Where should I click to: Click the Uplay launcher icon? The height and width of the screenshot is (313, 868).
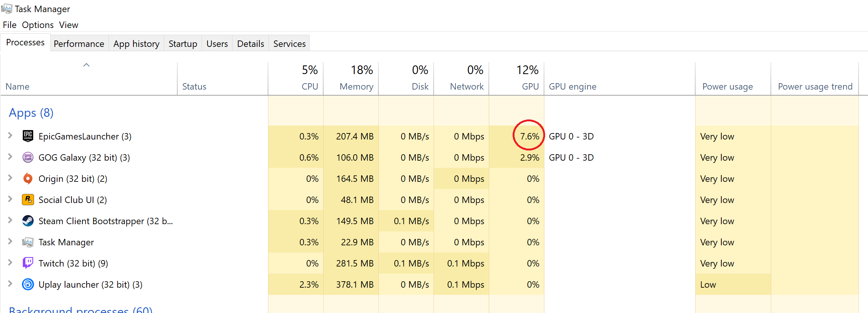pos(28,284)
